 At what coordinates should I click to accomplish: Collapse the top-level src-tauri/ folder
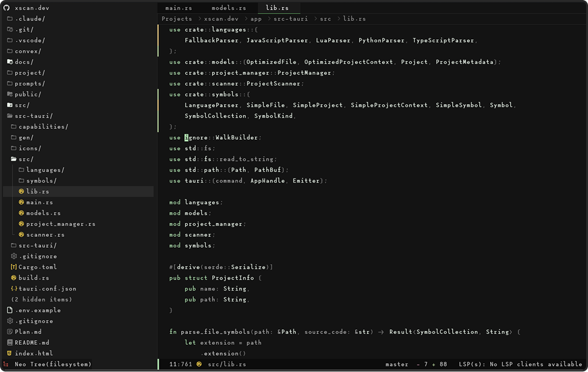pyautogui.click(x=30, y=116)
